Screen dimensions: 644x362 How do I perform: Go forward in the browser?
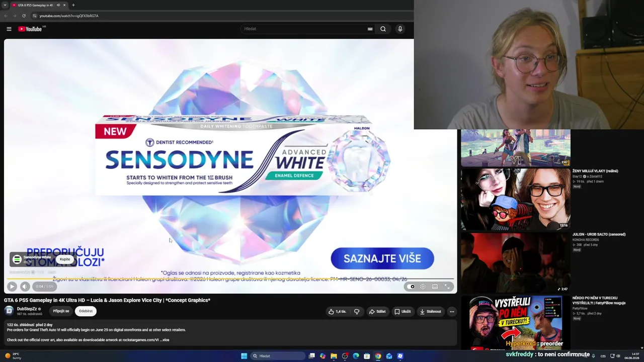14,16
